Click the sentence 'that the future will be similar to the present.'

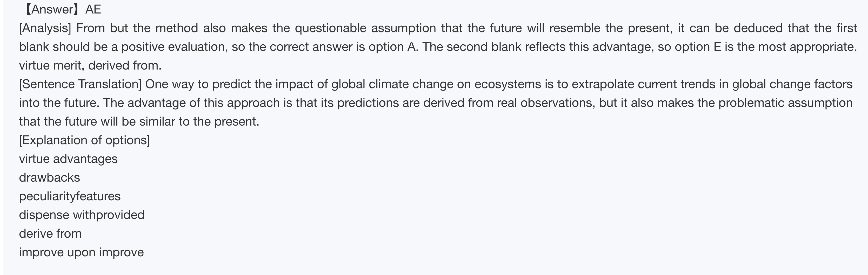click(139, 121)
